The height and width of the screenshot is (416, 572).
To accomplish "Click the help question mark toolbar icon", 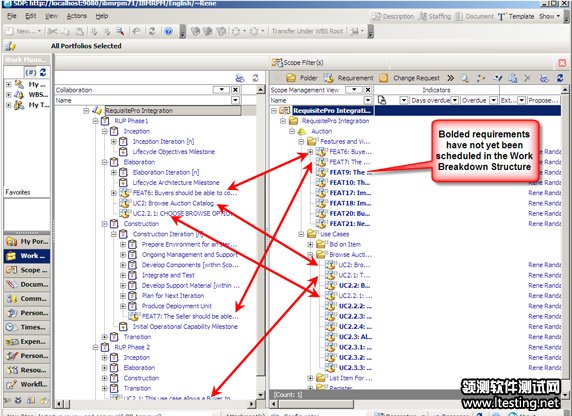I will click(168, 31).
